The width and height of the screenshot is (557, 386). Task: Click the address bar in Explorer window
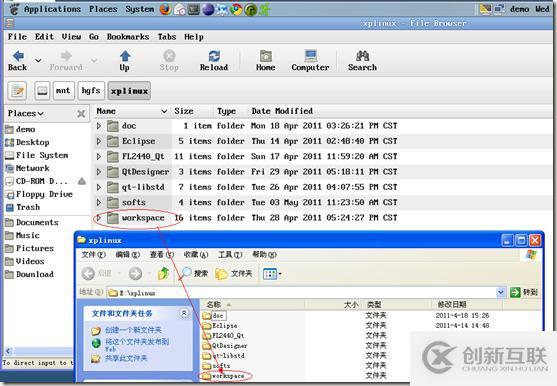point(301,293)
